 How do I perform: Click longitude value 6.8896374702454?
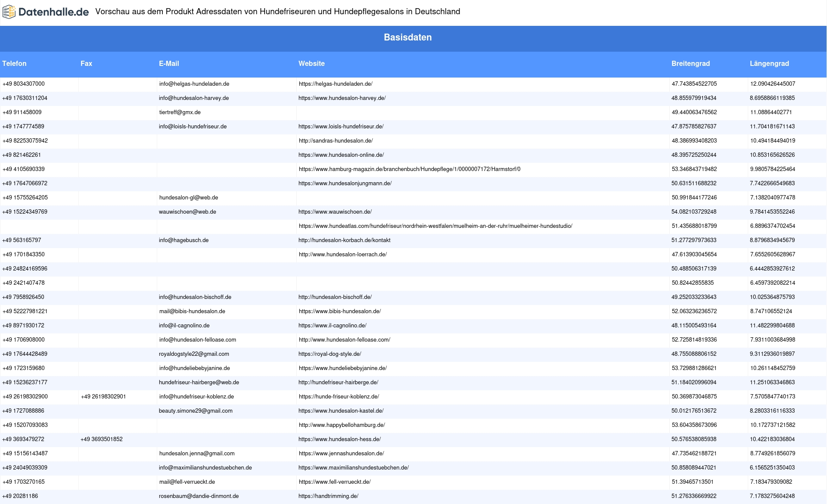[x=773, y=226]
